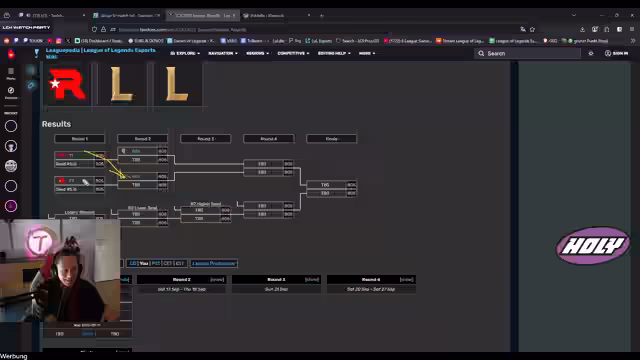
Task: Open the Firefox downloads icon in toolbar
Action: (582, 29)
